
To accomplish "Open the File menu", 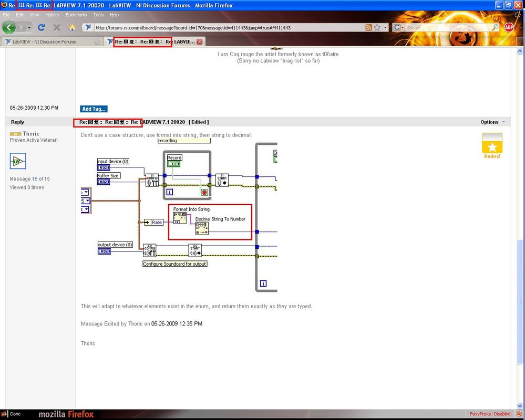I will coord(6,15).
